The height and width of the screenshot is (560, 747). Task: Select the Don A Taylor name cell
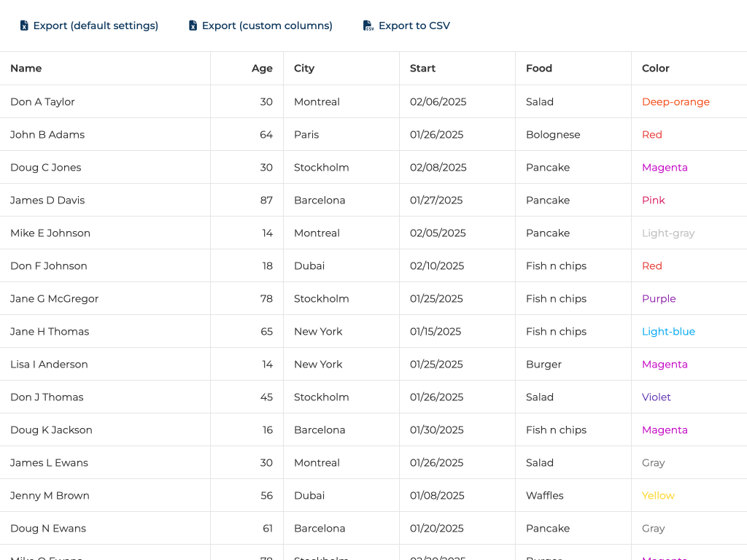coord(42,102)
